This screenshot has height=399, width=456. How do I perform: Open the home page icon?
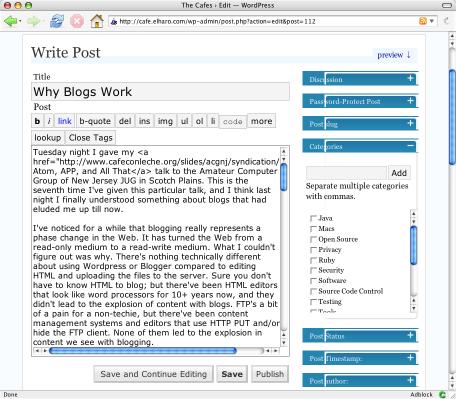(x=97, y=21)
